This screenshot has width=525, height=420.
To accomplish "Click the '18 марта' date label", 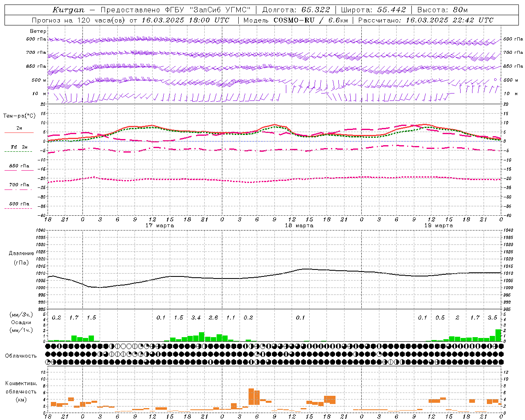I will 299,226.
